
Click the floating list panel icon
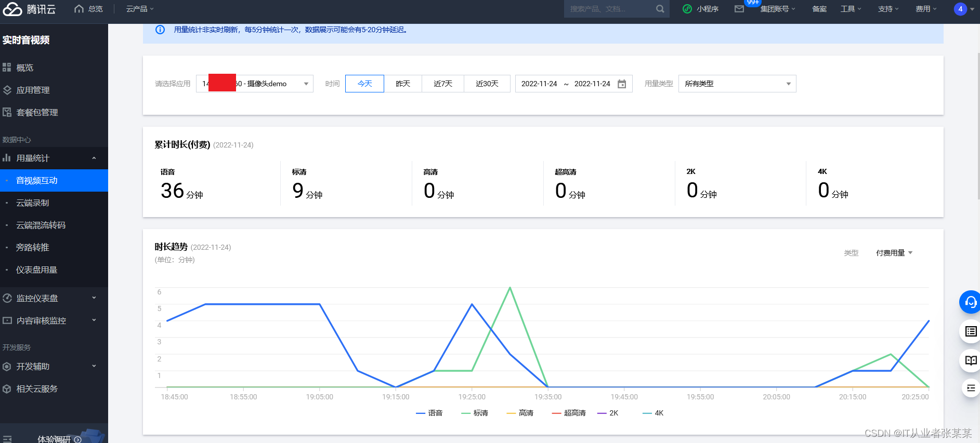tap(971, 331)
